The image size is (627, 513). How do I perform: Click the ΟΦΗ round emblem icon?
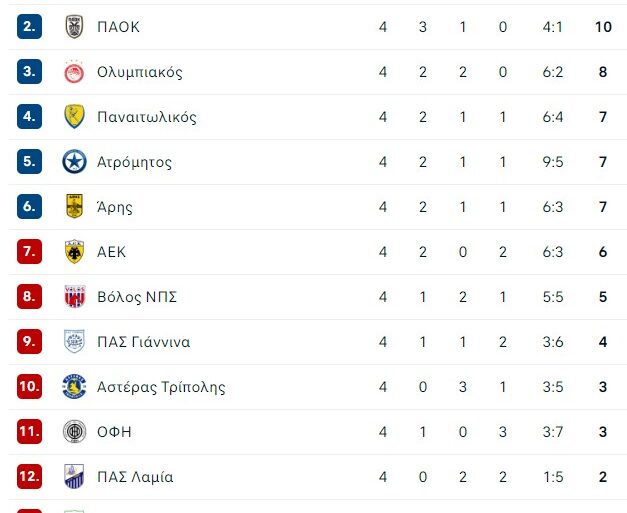[x=74, y=432]
